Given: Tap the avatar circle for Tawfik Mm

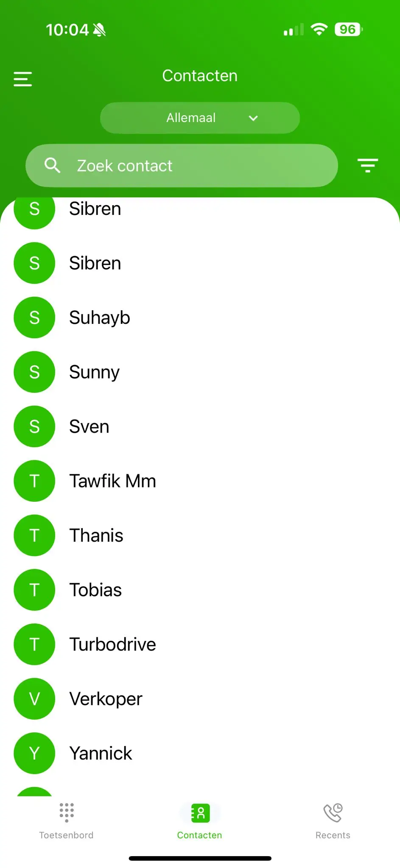Looking at the screenshot, I should coord(34,481).
